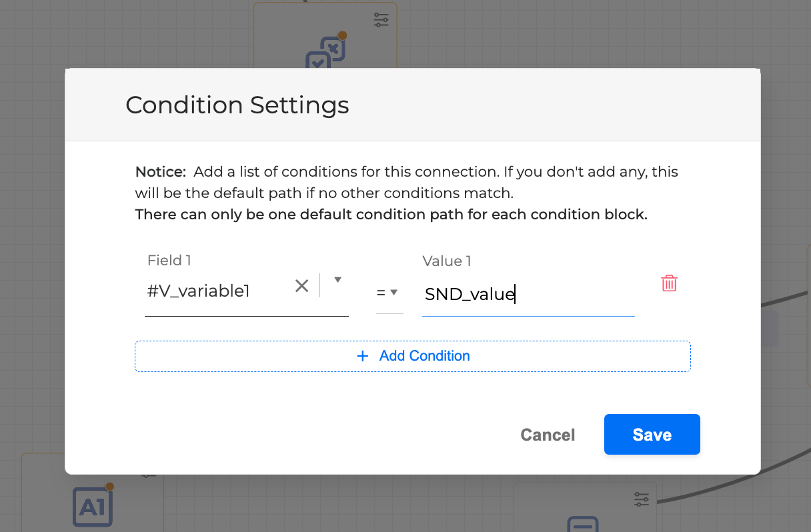Clear the #V_variable1 selection with the X
This screenshot has width=811, height=532.
point(301,286)
